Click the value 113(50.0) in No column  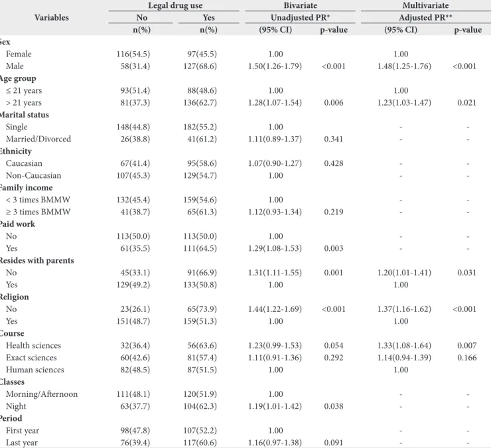[x=133, y=236]
